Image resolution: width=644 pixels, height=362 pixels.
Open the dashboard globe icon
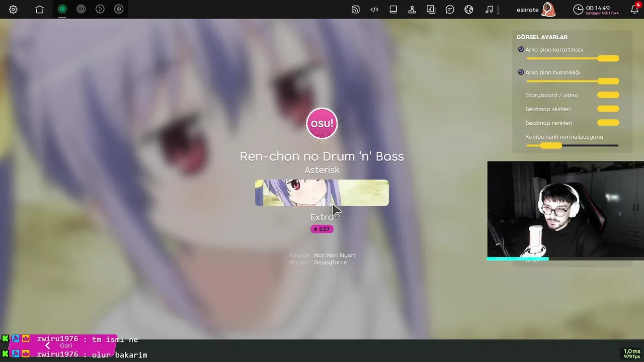[x=469, y=10]
